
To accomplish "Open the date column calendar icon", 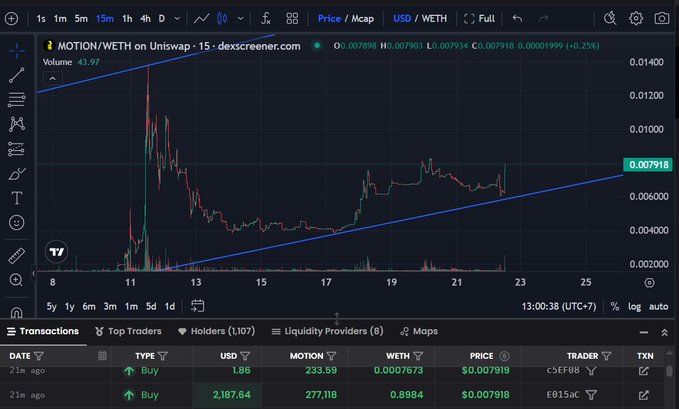I will pos(102,356).
